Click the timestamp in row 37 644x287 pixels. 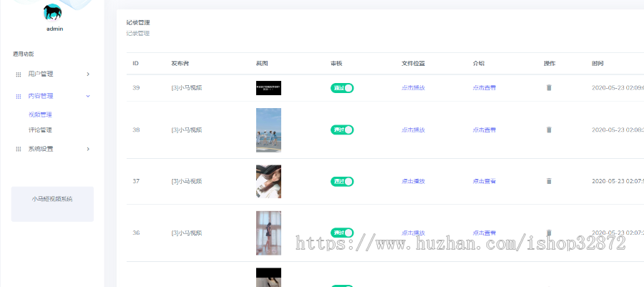coord(618,181)
